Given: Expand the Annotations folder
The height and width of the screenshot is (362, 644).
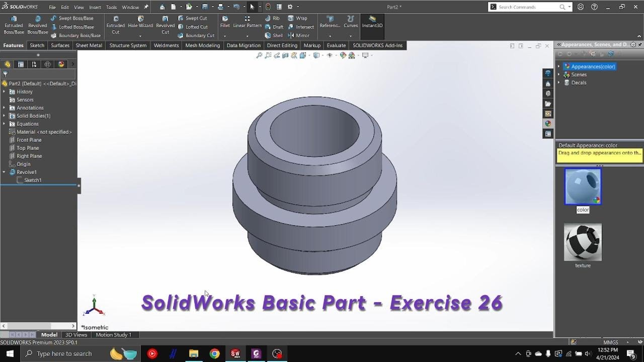Looking at the screenshot, I should tap(4, 108).
